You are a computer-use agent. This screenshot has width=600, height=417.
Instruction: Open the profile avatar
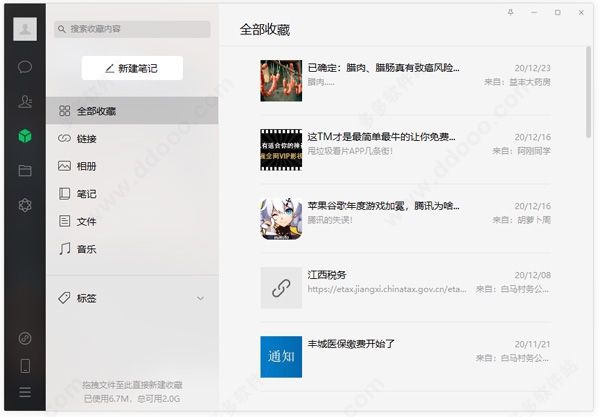pos(25,29)
